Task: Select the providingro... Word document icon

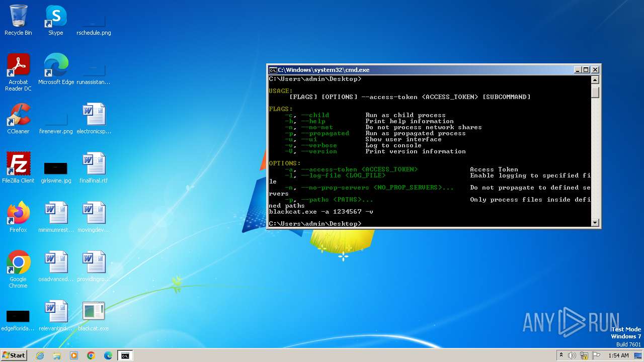Action: [94, 266]
